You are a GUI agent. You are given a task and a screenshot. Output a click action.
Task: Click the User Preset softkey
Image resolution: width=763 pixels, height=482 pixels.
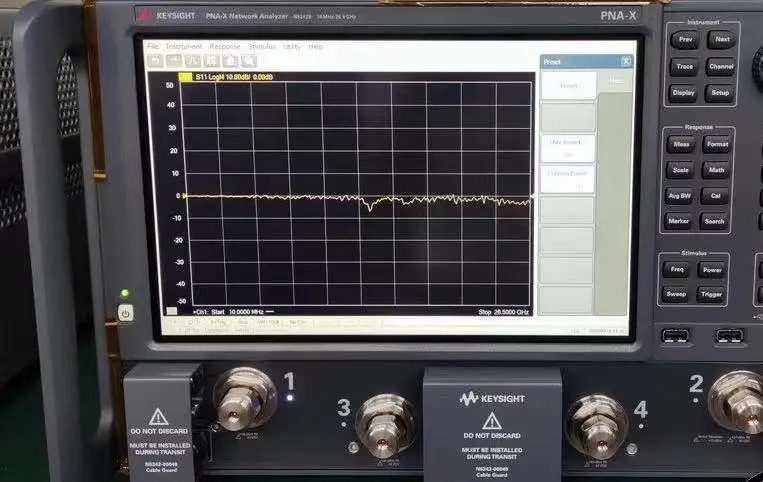click(x=568, y=148)
